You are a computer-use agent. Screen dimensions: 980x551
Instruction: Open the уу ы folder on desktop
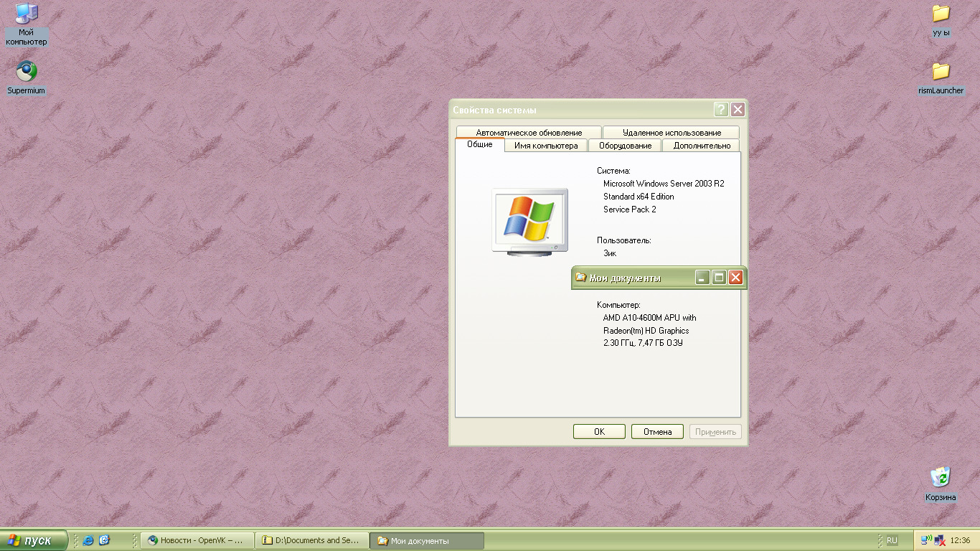[x=941, y=20]
